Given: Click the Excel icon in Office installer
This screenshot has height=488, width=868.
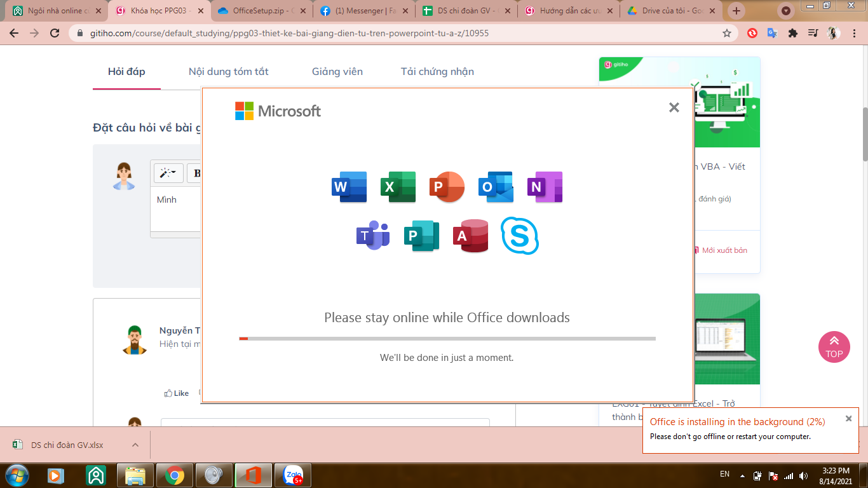Looking at the screenshot, I should 398,187.
